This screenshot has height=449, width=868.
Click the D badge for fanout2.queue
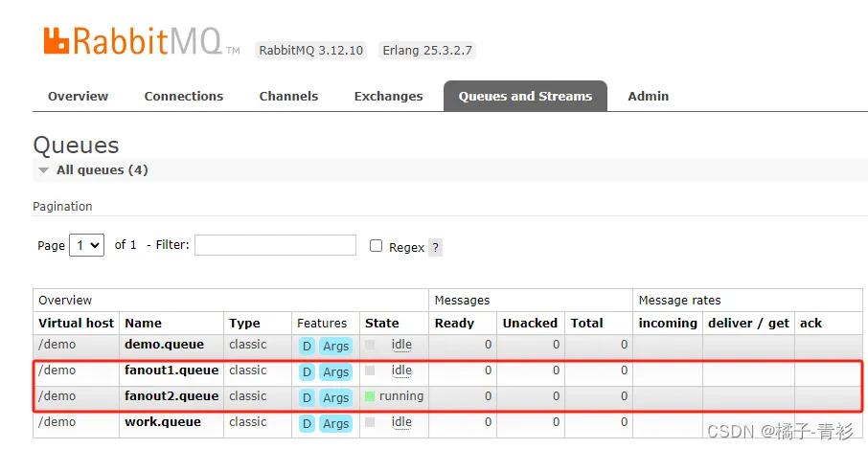coord(307,397)
